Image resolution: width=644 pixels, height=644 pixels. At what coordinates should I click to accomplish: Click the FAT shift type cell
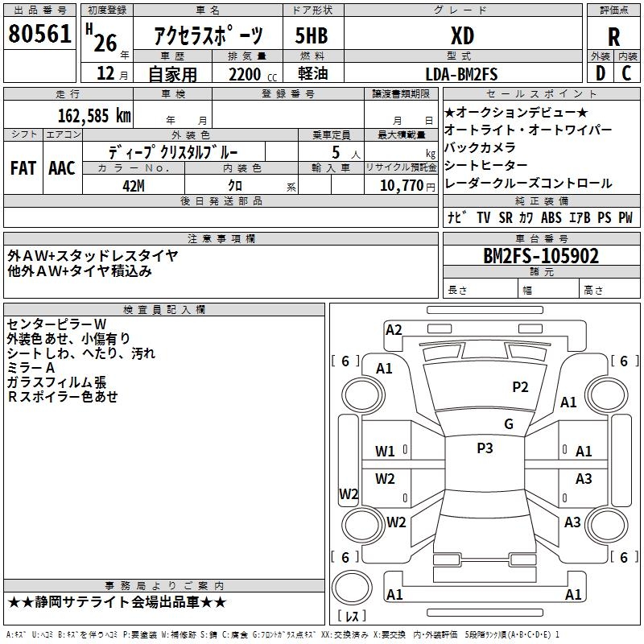(x=23, y=168)
